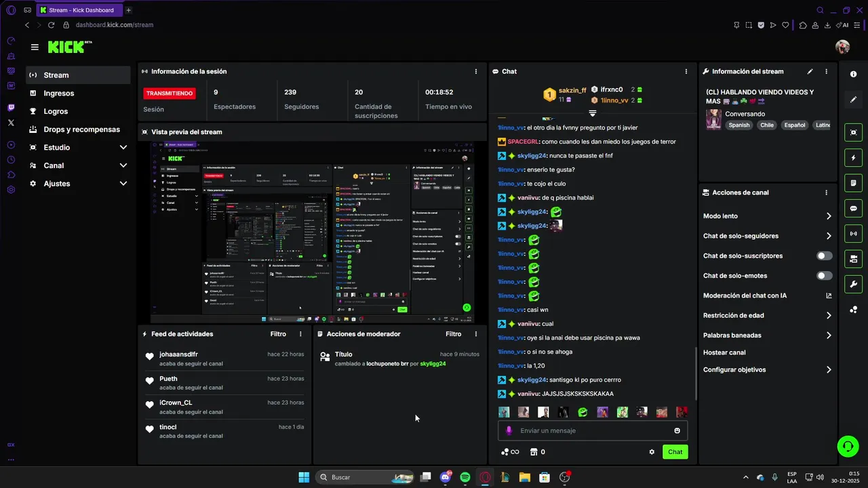868x488 pixels.
Task: Toggle the broadcast signal widget icon
Action: tap(854, 234)
